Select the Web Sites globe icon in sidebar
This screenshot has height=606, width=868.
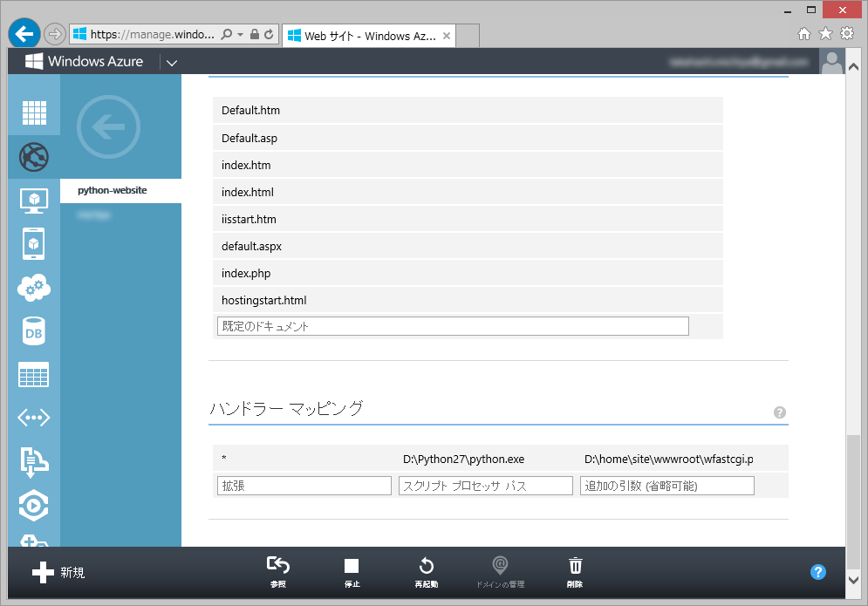coord(34,157)
